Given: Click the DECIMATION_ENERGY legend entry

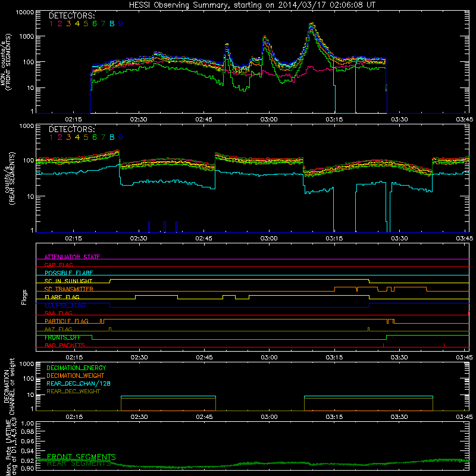Looking at the screenshot, I should (76, 368).
